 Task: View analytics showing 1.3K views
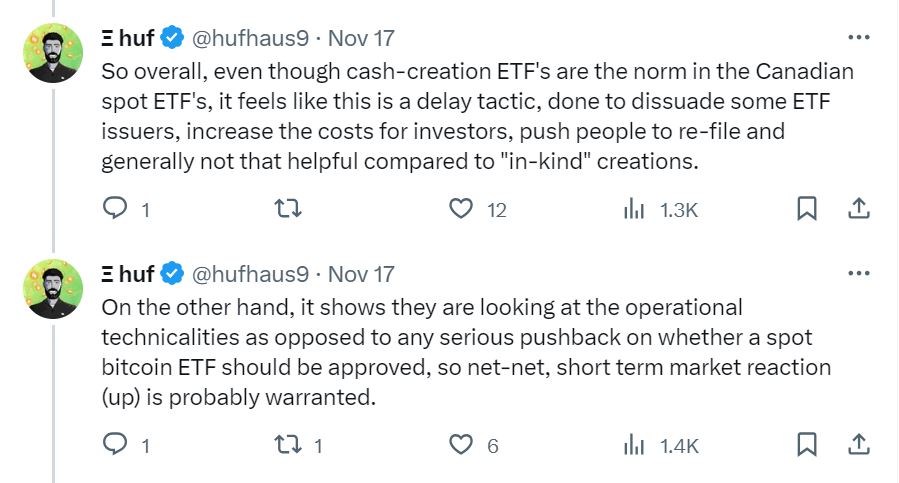point(634,209)
